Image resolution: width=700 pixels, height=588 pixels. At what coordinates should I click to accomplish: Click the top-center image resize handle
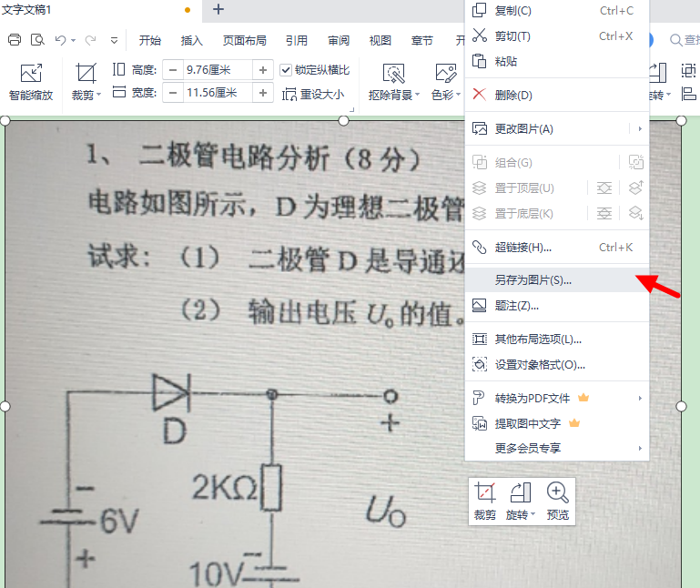(x=343, y=120)
